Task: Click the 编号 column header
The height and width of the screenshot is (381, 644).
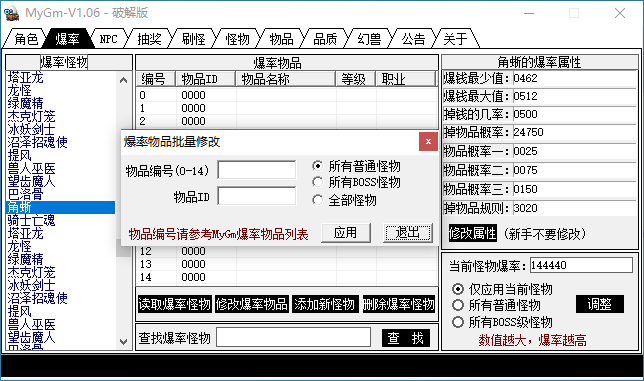Action: pos(156,79)
